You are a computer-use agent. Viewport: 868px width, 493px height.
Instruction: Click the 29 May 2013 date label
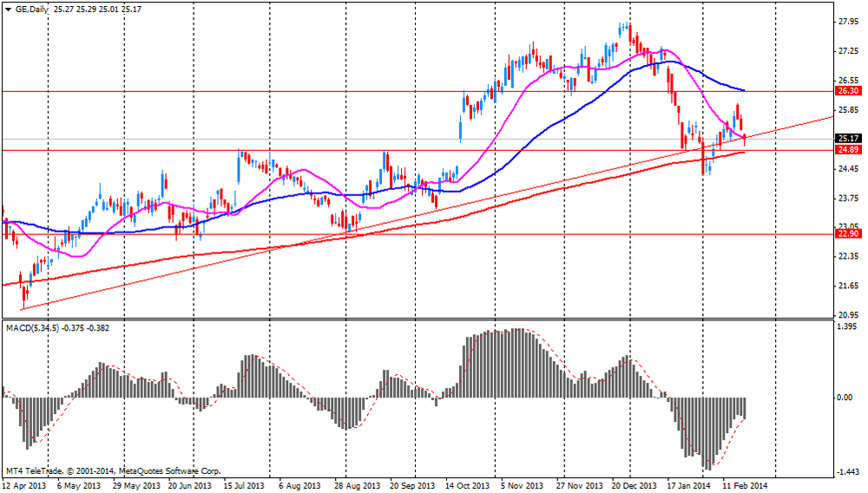136,486
